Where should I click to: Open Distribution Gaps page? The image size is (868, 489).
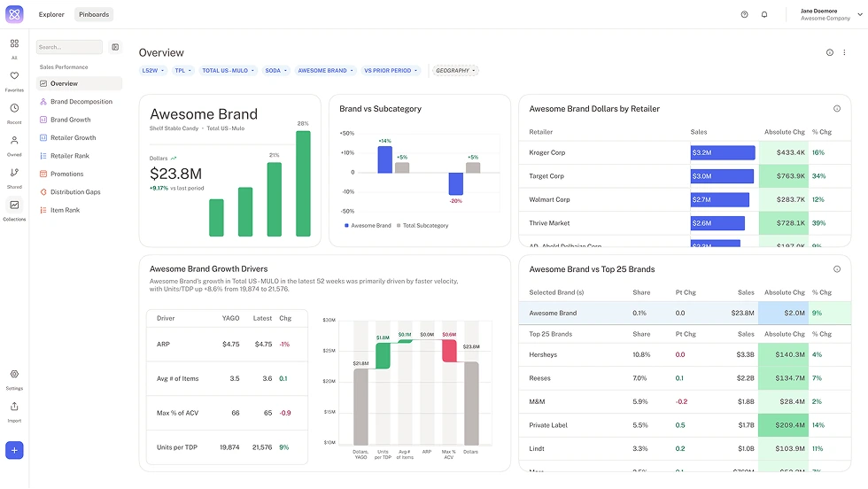point(79,192)
